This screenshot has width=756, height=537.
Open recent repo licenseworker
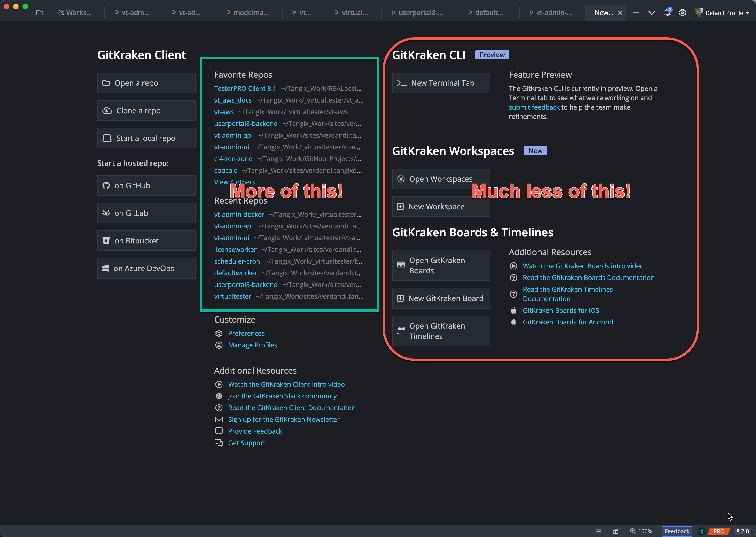coord(235,250)
